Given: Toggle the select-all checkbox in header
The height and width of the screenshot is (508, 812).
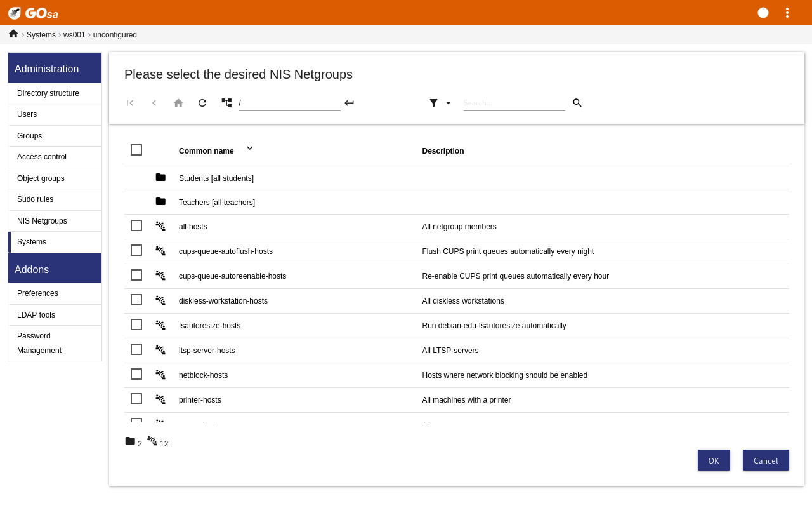Looking at the screenshot, I should click(136, 150).
